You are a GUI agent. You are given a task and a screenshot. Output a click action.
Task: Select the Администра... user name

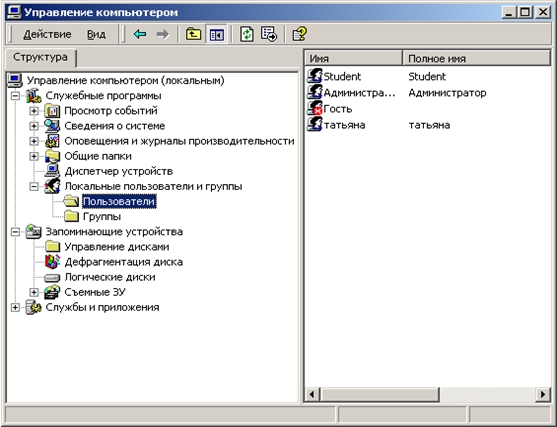click(x=359, y=93)
